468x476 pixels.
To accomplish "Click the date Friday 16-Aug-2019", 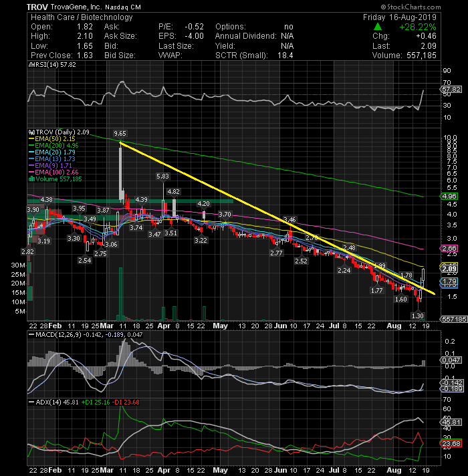I will (x=399, y=17).
